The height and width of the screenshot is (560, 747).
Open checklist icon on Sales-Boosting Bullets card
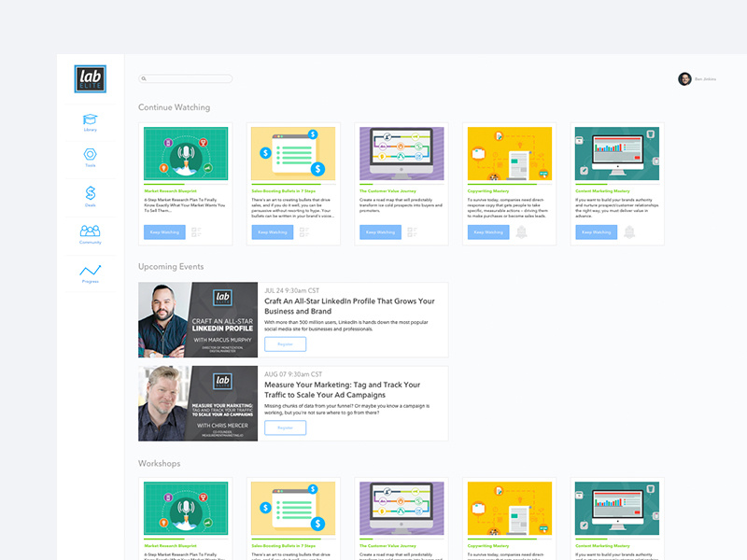click(304, 231)
